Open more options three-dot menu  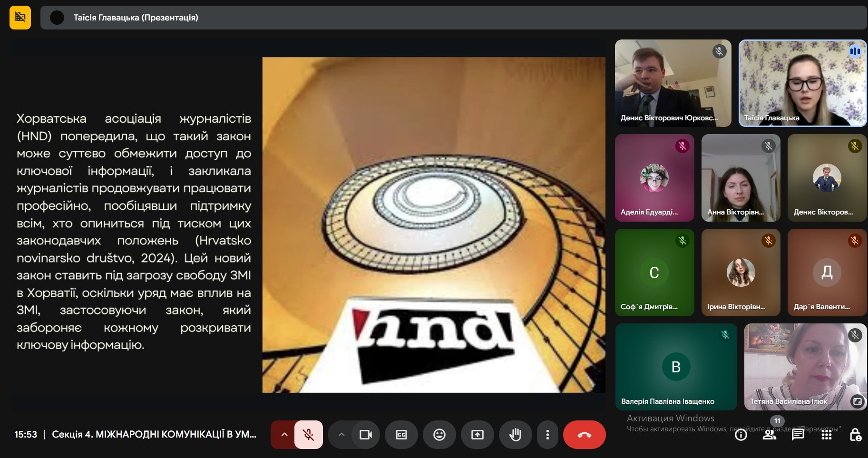tap(547, 435)
